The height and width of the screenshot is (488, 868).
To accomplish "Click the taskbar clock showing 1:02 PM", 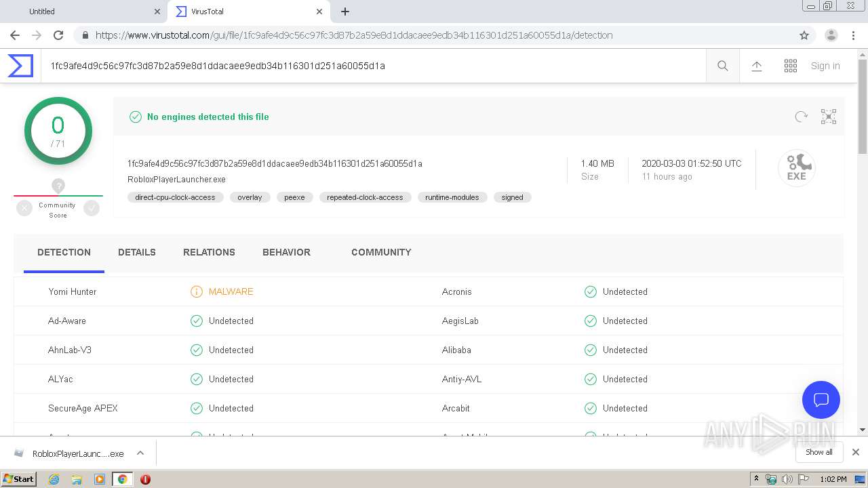I will coord(833,479).
